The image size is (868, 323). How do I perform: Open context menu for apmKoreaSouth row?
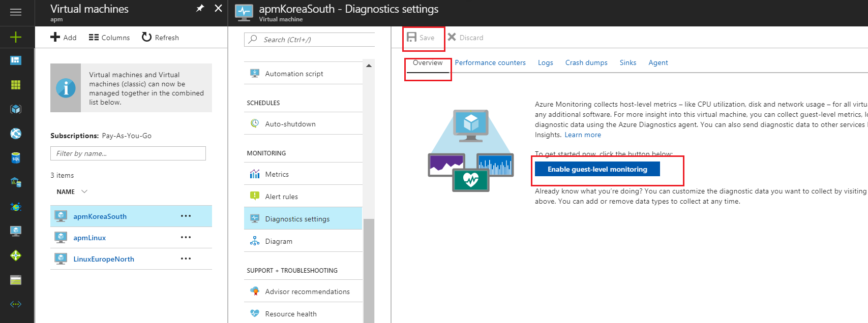[186, 216]
